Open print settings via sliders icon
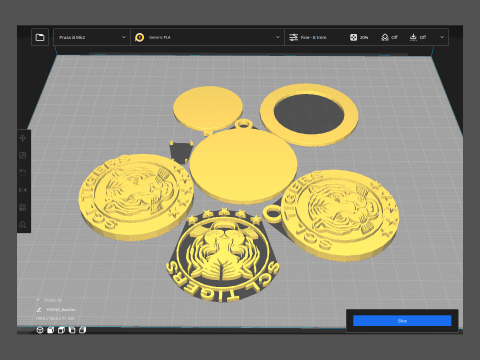The height and width of the screenshot is (360, 480). click(x=293, y=37)
